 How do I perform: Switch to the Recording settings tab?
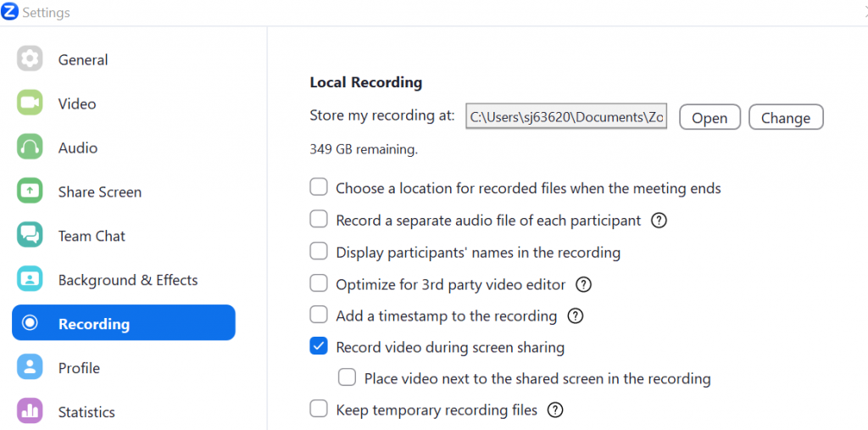[x=123, y=323]
